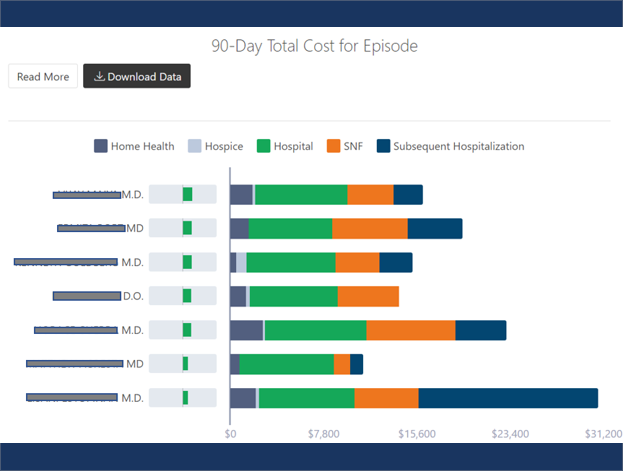624x472 pixels.
Task: Toggle the Home Health legend swatch
Action: 101,146
